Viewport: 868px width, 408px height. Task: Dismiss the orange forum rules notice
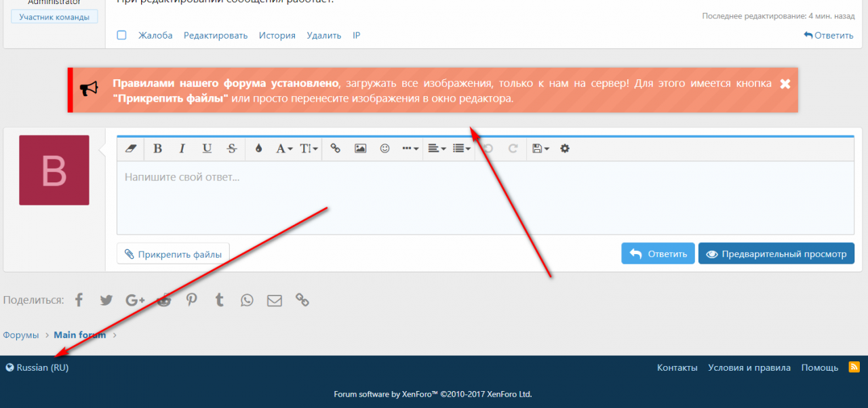click(785, 84)
